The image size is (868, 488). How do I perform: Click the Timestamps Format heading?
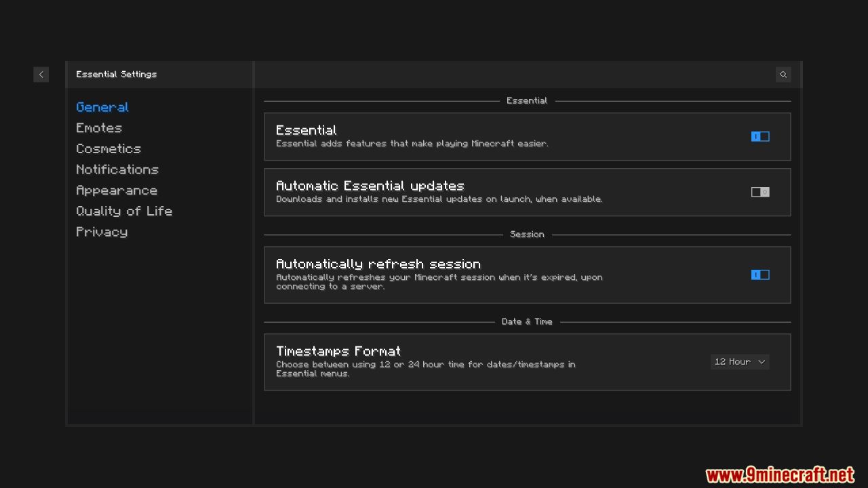pos(338,351)
